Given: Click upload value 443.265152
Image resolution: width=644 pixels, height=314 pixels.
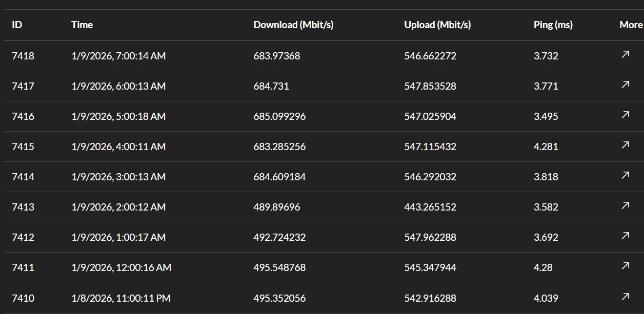Looking at the screenshot, I should (430, 207).
